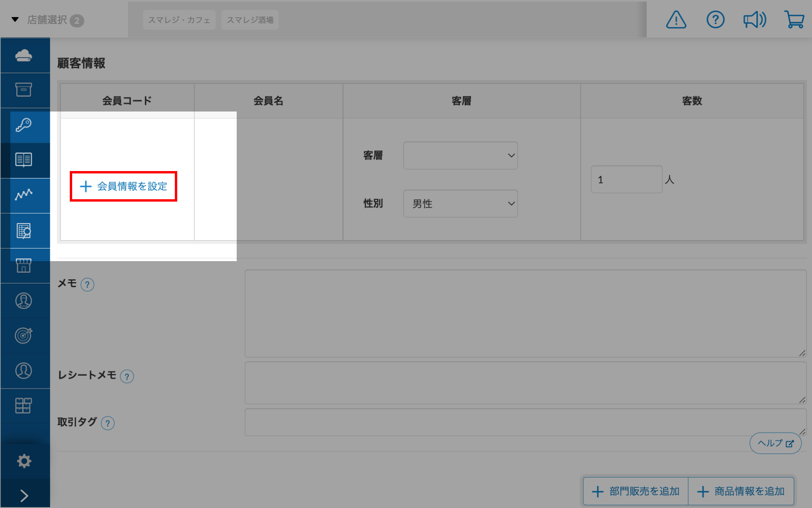812x508 pixels.
Task: Click 部門販売を追加 button
Action: (636, 491)
